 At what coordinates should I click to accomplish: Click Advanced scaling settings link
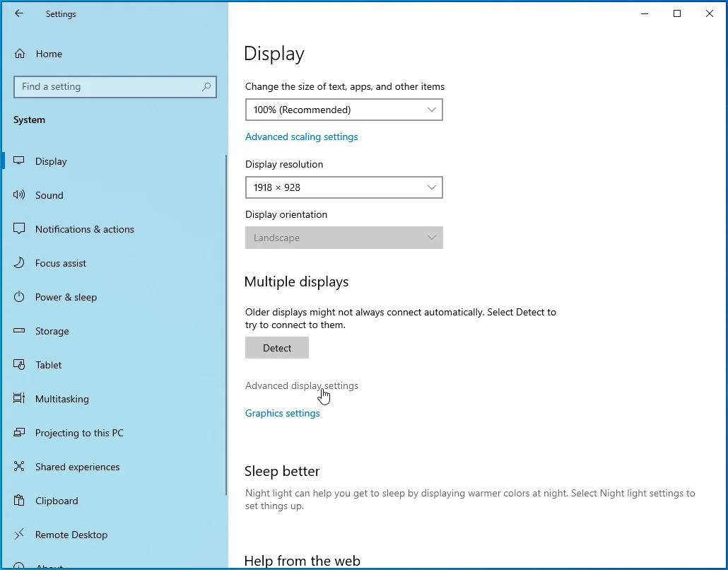(301, 136)
